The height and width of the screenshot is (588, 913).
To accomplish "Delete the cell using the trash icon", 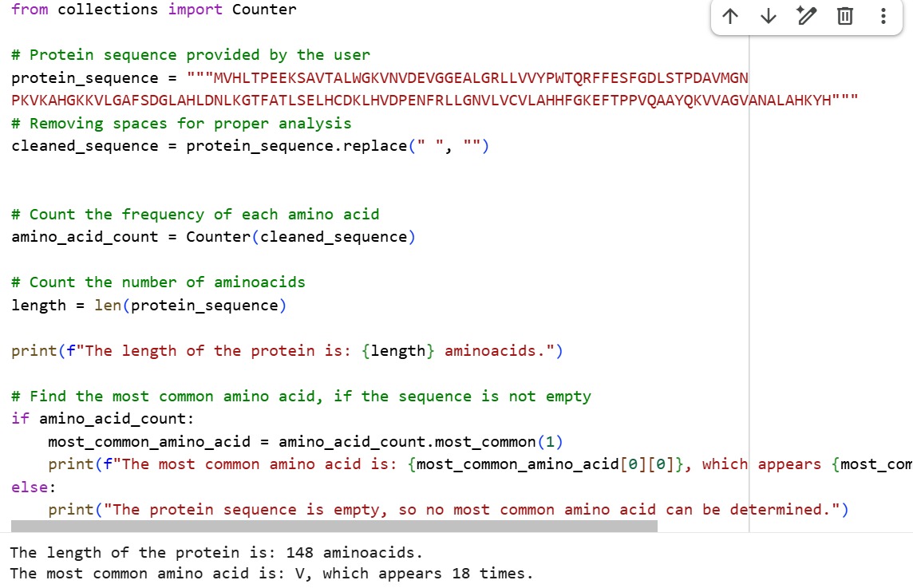I will click(x=845, y=16).
